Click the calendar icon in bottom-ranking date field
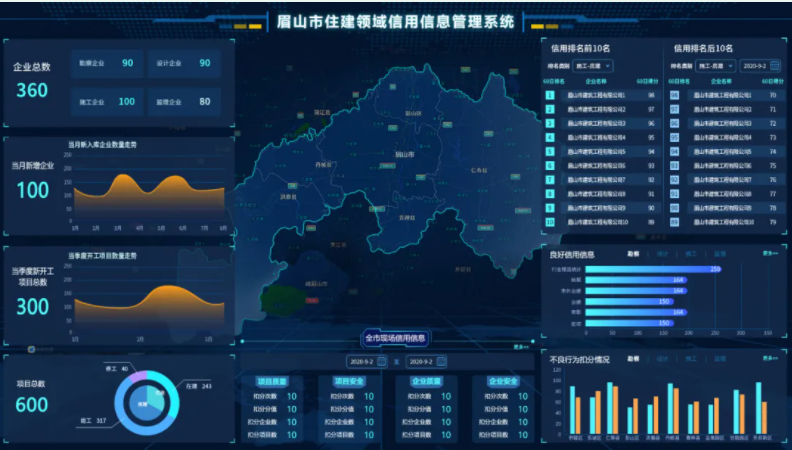This screenshot has width=792, height=450. coord(775,66)
